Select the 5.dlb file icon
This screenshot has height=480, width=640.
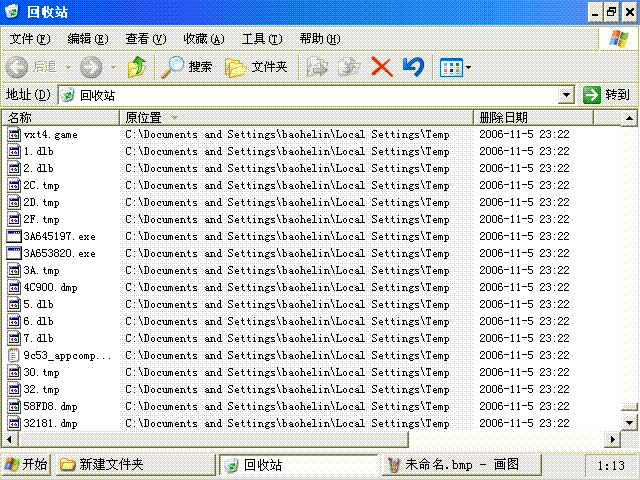[x=14, y=304]
